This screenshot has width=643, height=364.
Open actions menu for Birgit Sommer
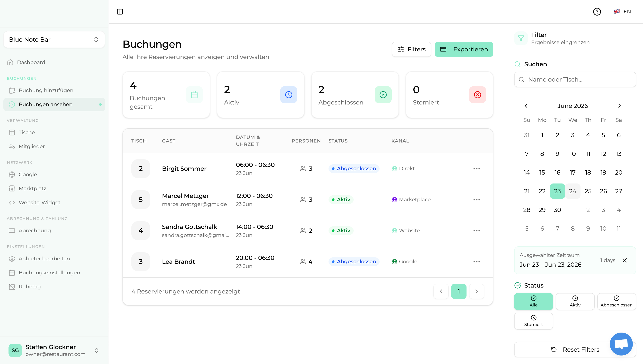pos(477,168)
